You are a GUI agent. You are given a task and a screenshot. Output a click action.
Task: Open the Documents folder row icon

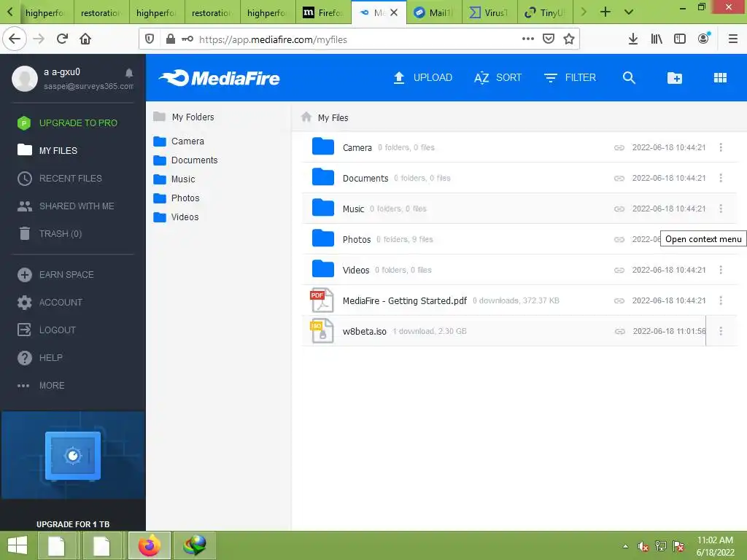point(323,177)
